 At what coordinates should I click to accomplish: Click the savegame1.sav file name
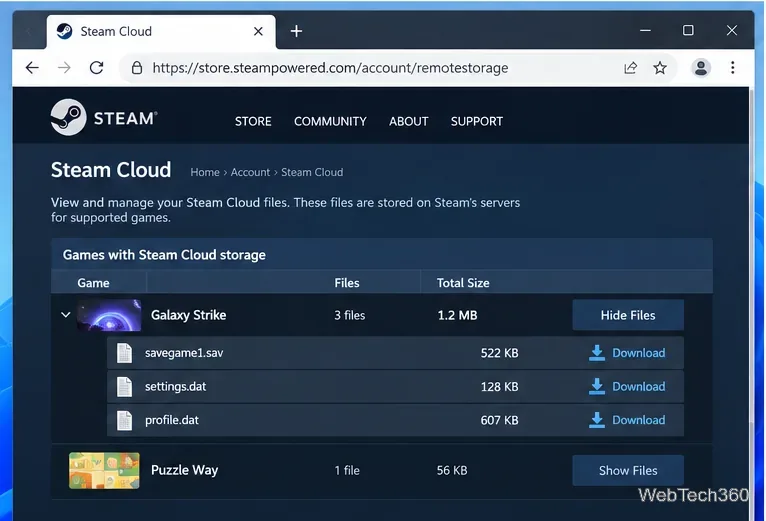pos(184,353)
